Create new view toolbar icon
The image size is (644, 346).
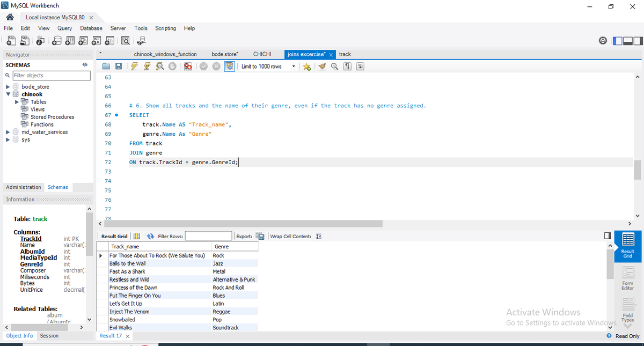tap(83, 40)
